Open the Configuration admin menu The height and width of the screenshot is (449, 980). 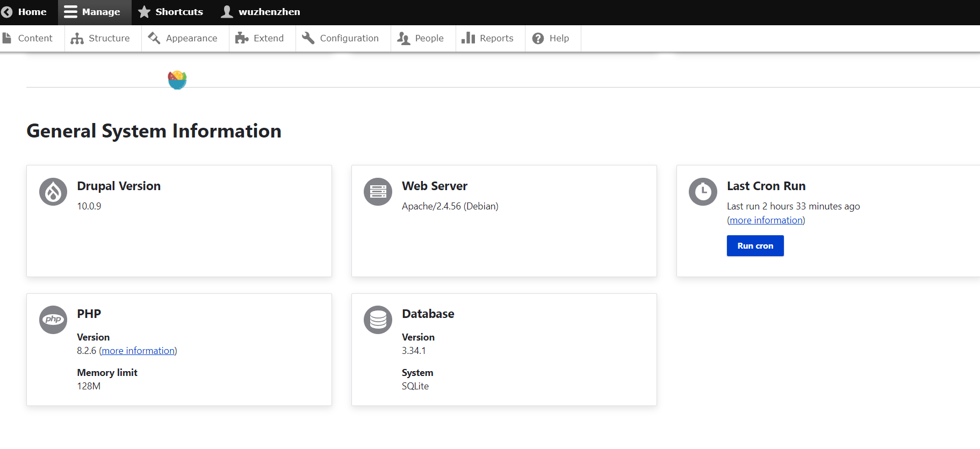click(x=343, y=38)
